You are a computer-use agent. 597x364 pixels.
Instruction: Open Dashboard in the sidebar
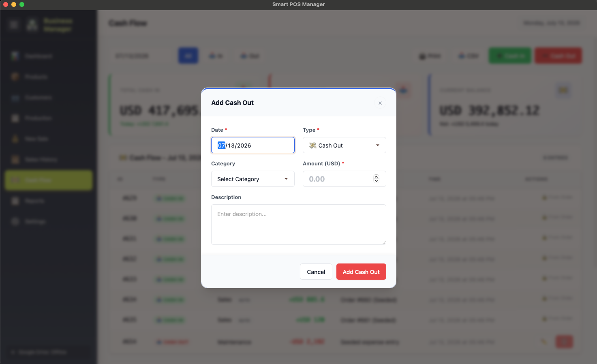(x=49, y=56)
